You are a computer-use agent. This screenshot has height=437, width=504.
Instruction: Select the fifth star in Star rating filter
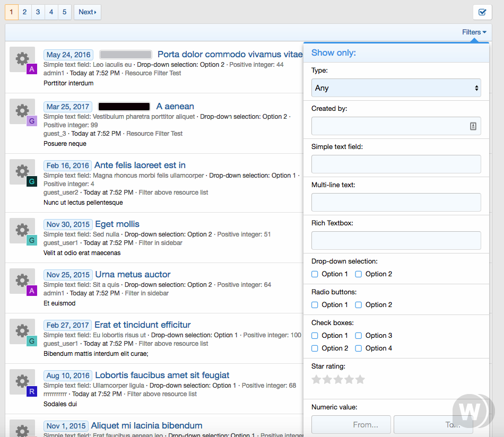point(361,379)
